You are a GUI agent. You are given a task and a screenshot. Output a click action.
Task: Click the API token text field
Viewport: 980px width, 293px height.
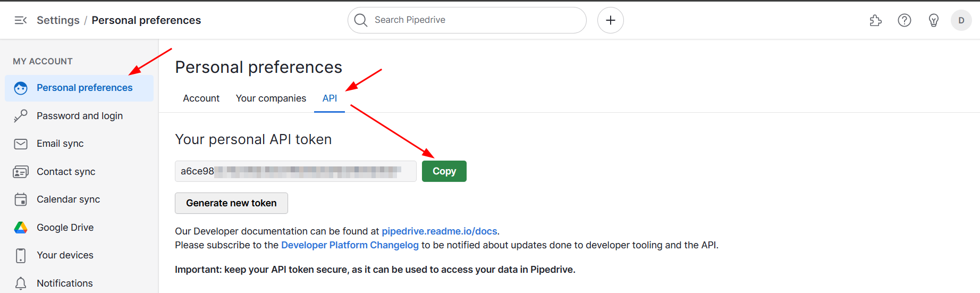pos(295,171)
